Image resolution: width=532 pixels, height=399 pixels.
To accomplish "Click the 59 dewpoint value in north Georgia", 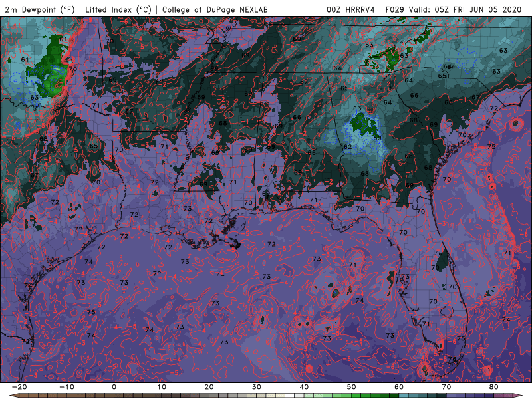I will coord(377,138).
